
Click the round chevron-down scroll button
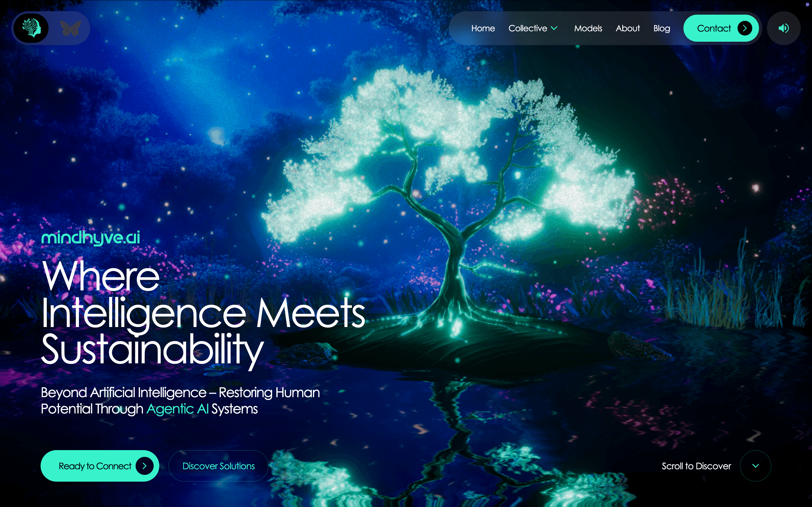pyautogui.click(x=755, y=466)
